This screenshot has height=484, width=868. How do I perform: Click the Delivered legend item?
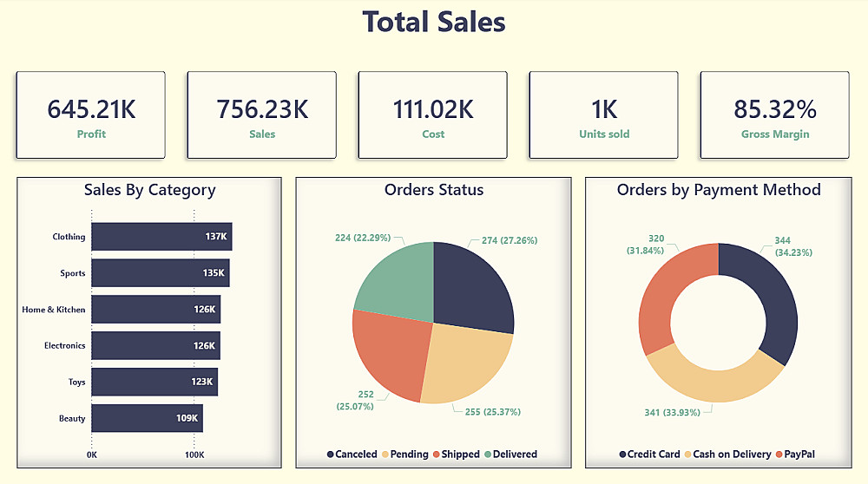(510, 455)
